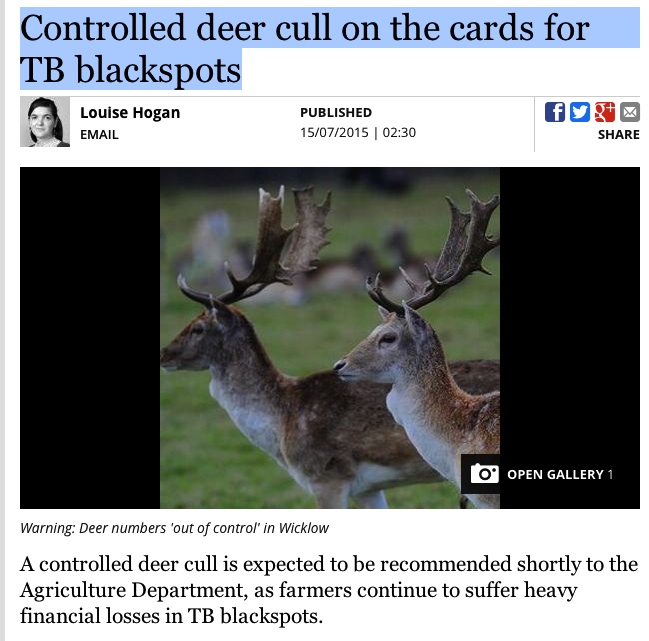Click the article headline about deer cull

305,48
